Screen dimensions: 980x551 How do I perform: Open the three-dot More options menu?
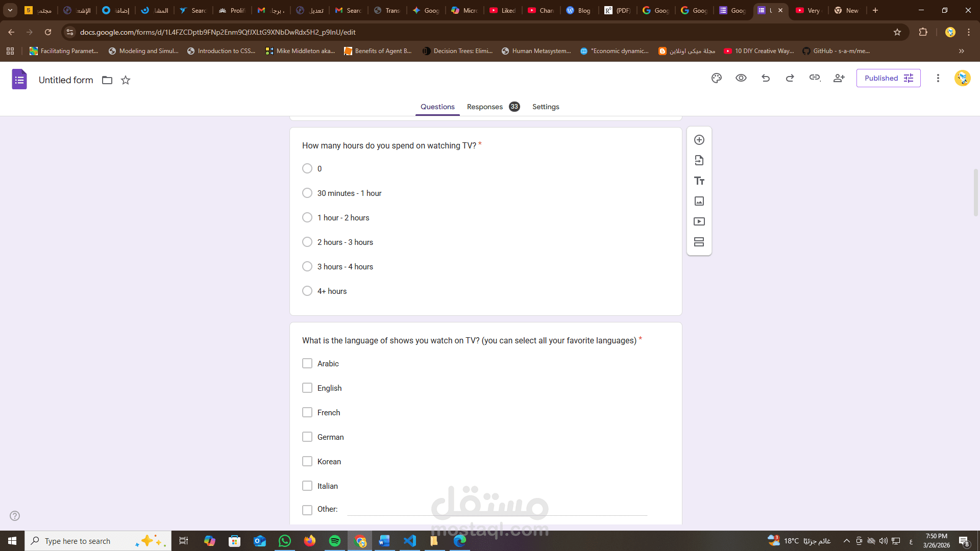(x=938, y=78)
